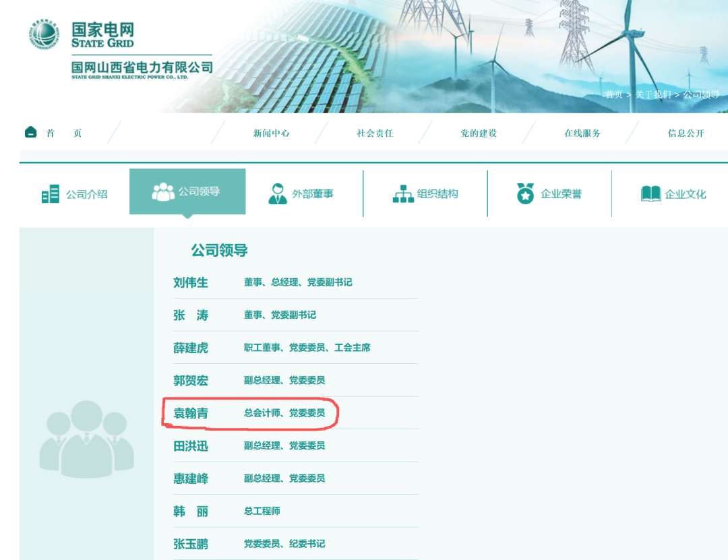
Task: Click the buildings icon for 公司介绍
Action: (50, 193)
